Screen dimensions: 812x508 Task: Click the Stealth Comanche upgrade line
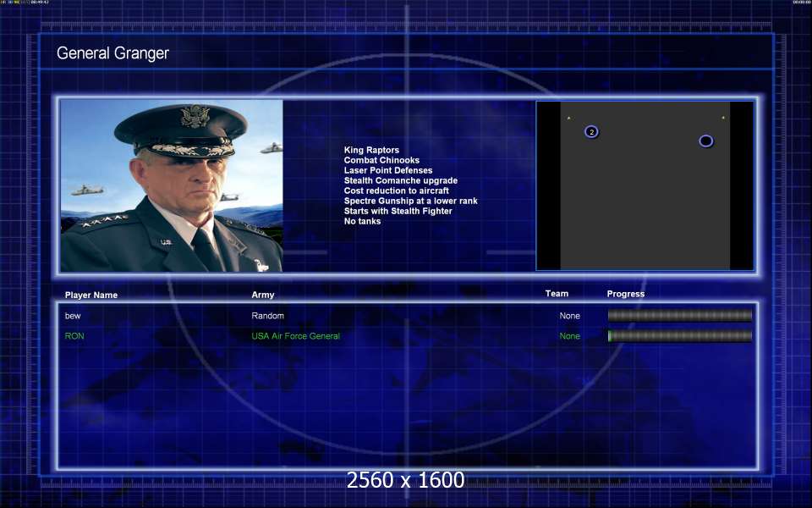(x=400, y=180)
